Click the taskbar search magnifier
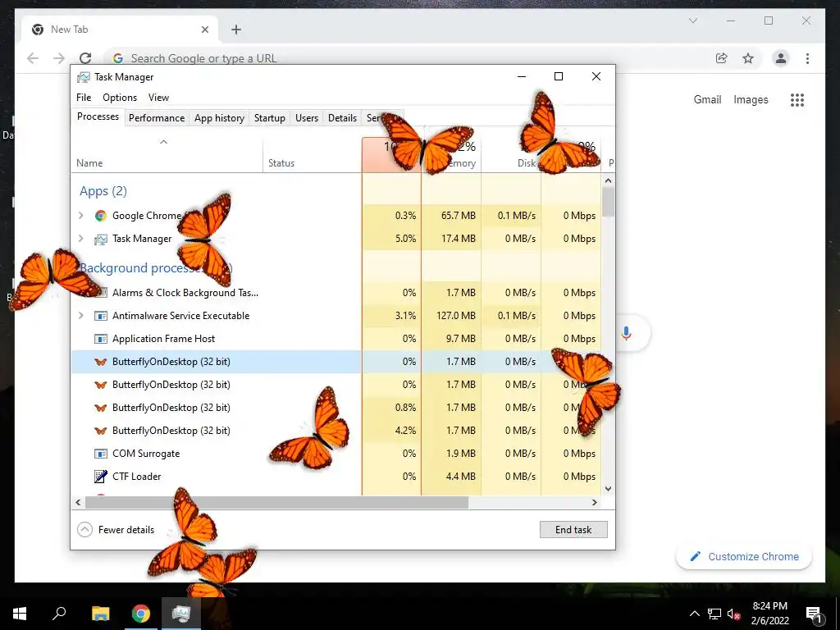840x630 pixels. [59, 613]
